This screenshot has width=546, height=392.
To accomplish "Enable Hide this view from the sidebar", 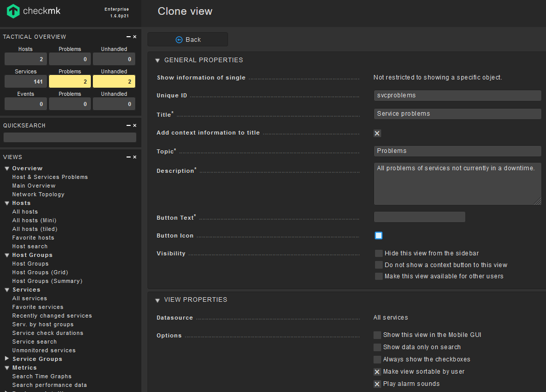I will [379, 253].
